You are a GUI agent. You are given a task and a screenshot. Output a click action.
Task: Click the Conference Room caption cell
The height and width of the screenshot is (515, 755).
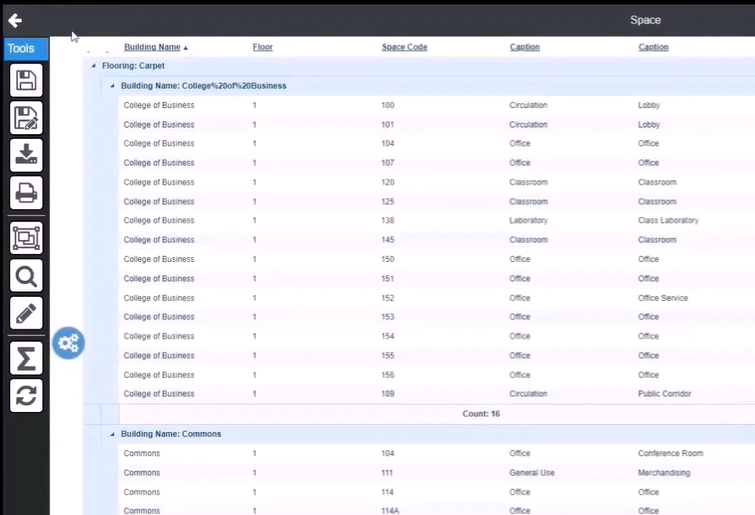670,453
